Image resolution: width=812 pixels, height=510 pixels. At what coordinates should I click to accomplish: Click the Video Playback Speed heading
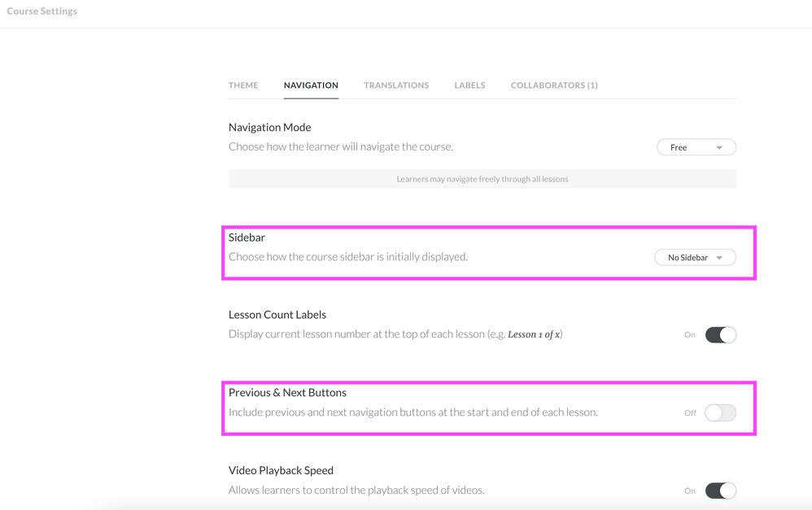coord(281,470)
